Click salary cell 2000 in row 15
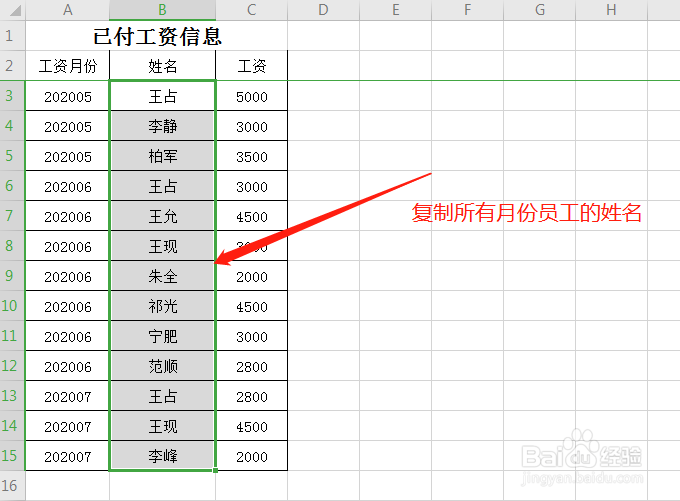Image resolution: width=680 pixels, height=501 pixels. point(252,455)
